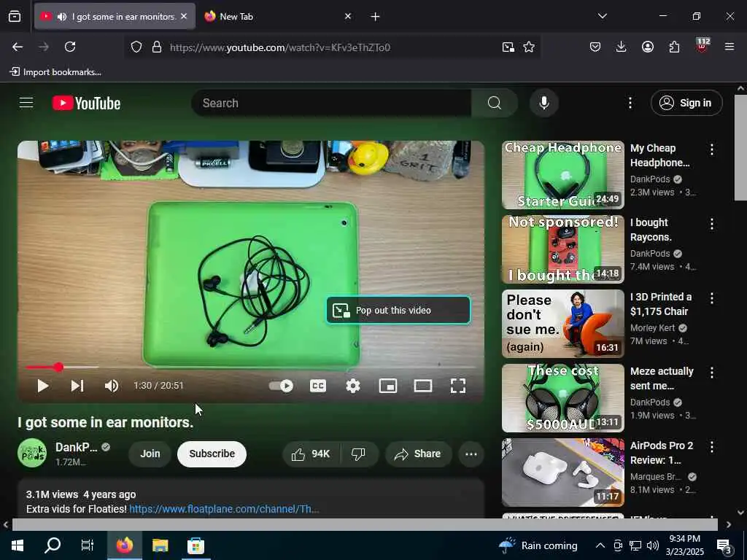View site security lock info
Screen dimensions: 747x560
click(x=157, y=47)
